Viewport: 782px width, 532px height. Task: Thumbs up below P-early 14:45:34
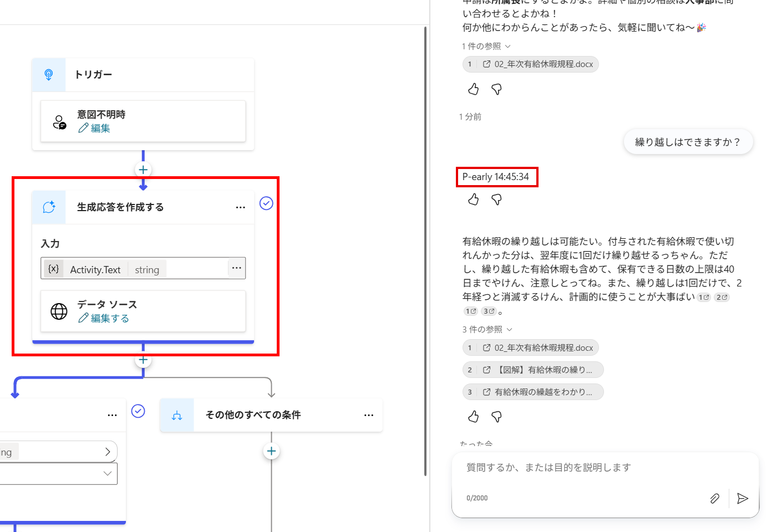473,199
